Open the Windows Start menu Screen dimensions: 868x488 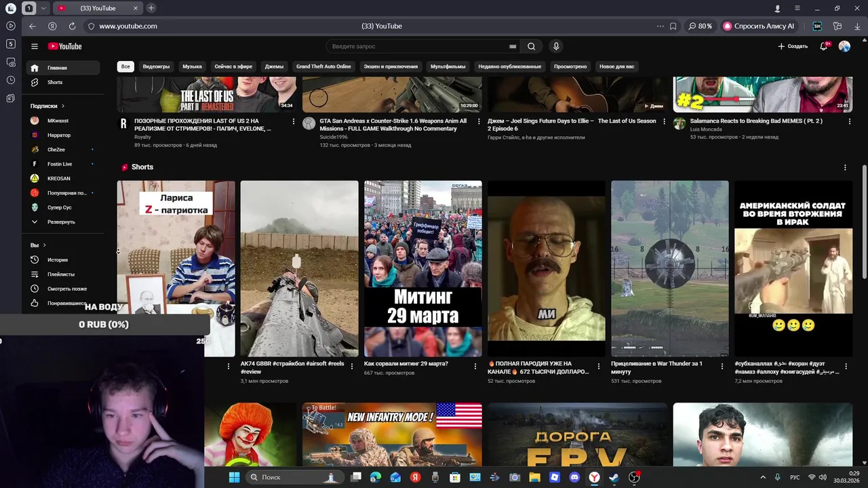[x=234, y=477]
